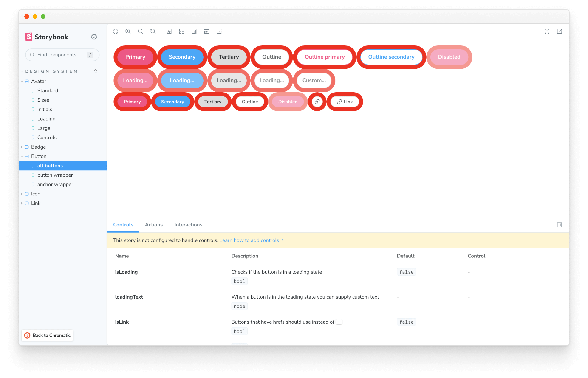The image size is (588, 378).
Task: Click the single panel view icon
Action: coord(560,225)
